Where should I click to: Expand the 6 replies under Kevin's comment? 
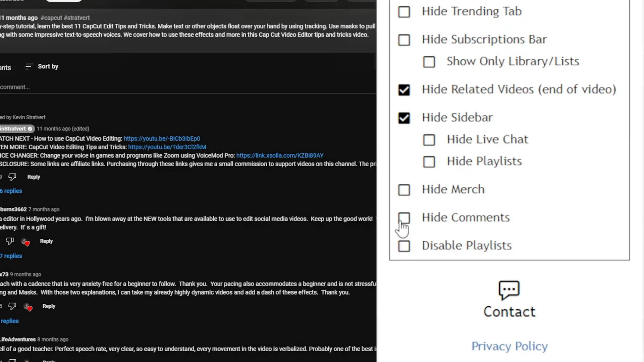[11, 191]
